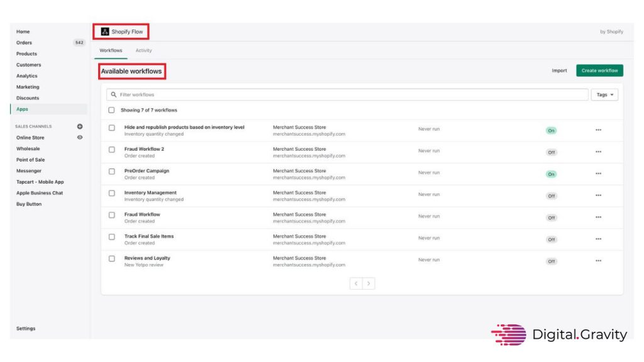Focus the Filter workflows search field
This screenshot has width=644, height=362.
[352, 95]
